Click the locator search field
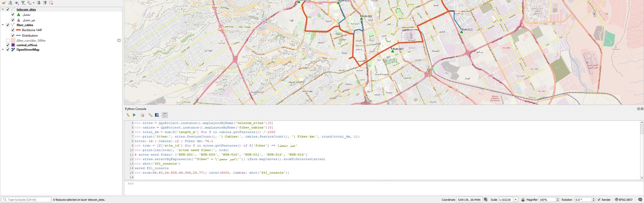 tap(26, 200)
